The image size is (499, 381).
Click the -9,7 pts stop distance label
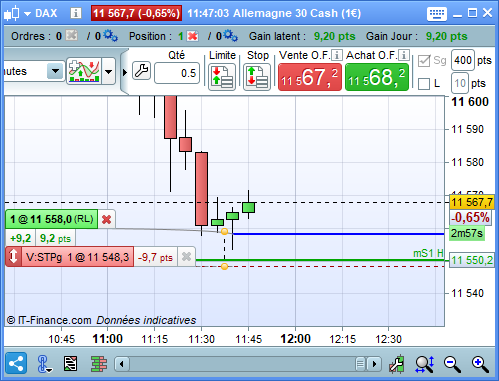[x=155, y=257]
